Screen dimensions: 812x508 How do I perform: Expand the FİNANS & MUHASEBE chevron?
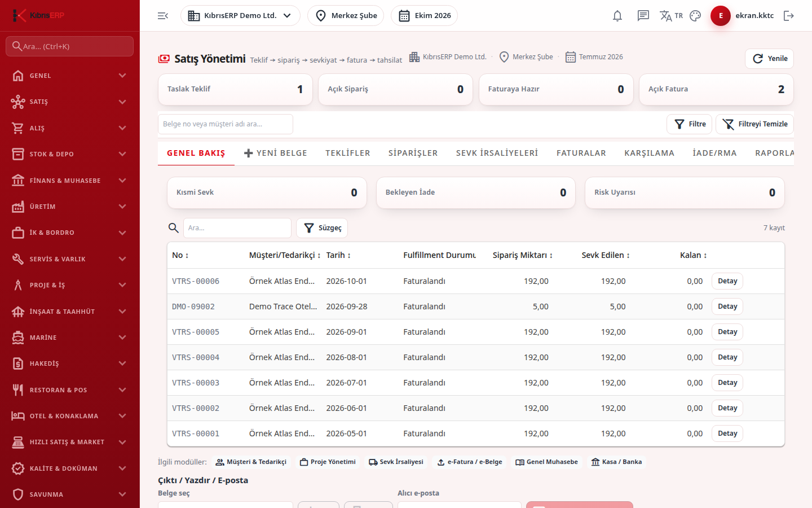tap(122, 181)
